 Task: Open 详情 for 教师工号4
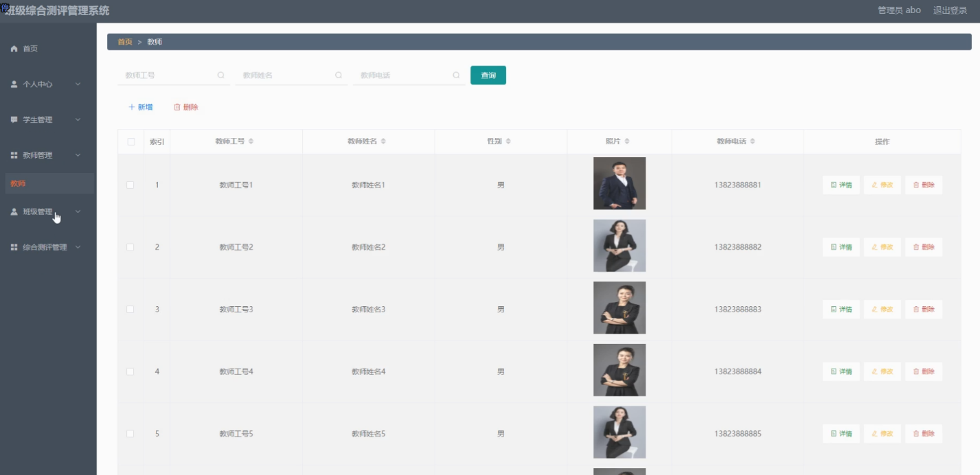(x=841, y=372)
